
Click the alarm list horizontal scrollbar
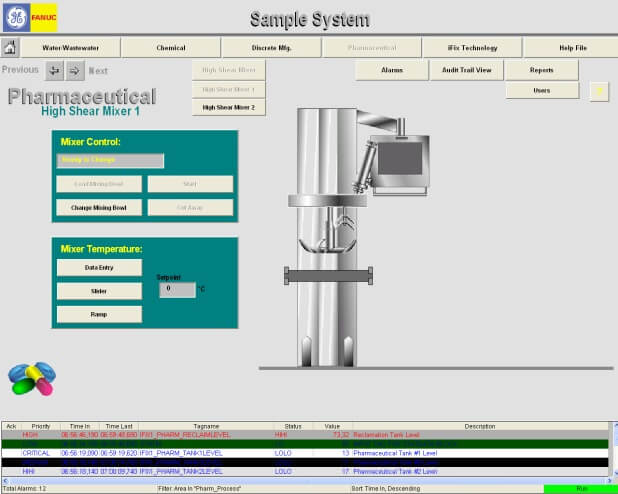coord(307,481)
